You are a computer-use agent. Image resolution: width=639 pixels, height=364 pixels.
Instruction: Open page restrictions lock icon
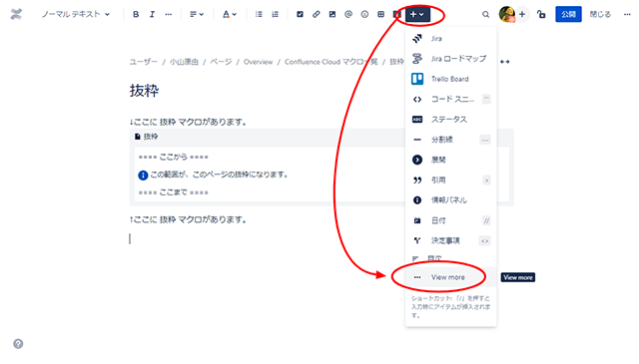click(x=541, y=14)
